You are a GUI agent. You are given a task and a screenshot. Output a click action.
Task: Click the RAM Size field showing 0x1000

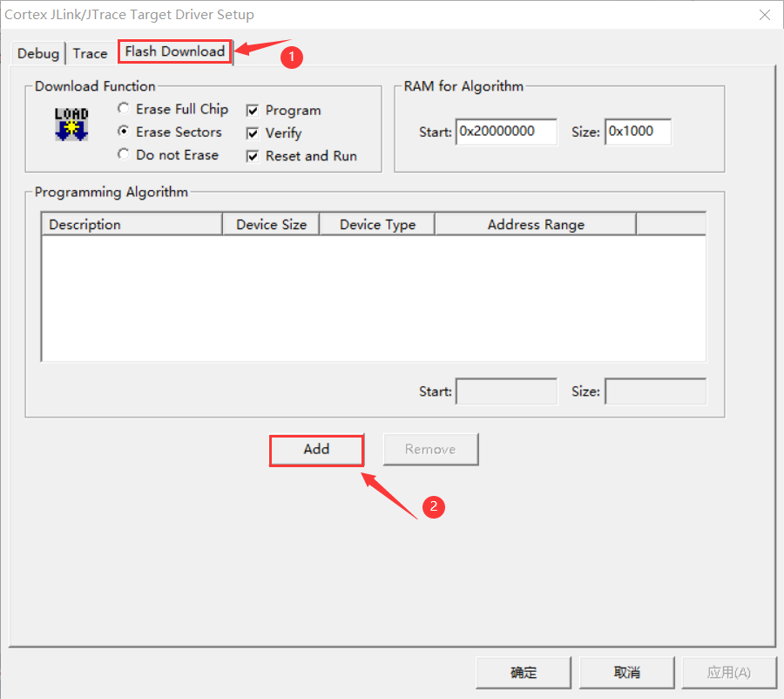(x=638, y=131)
